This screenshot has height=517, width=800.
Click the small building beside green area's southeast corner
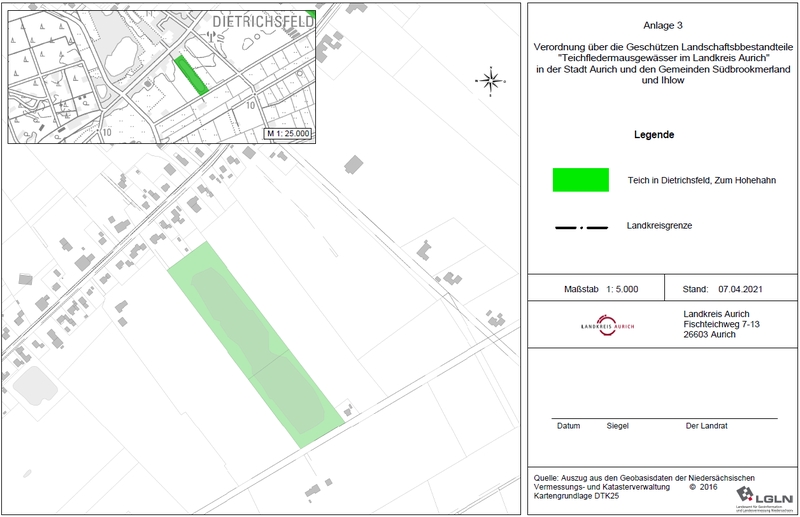click(x=348, y=409)
